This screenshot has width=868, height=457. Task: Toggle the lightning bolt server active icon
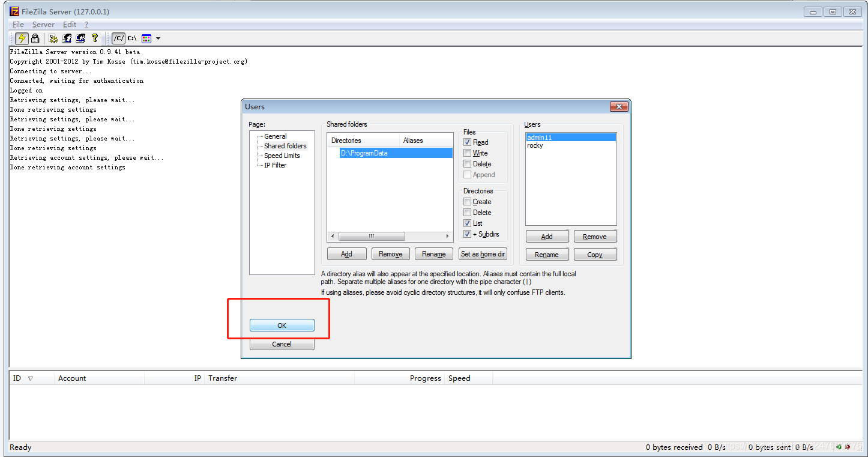coord(22,38)
